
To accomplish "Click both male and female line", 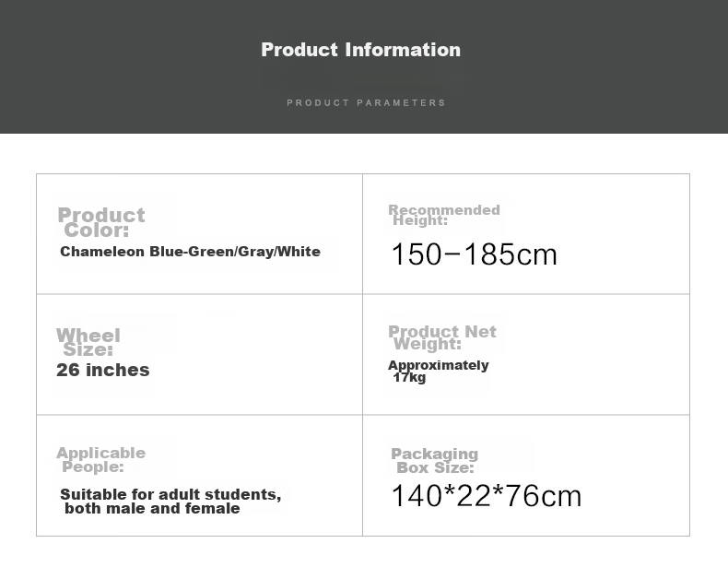I will click(152, 509).
